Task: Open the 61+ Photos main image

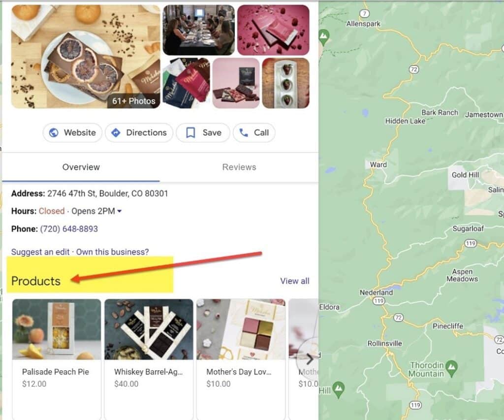Action: 86,56
